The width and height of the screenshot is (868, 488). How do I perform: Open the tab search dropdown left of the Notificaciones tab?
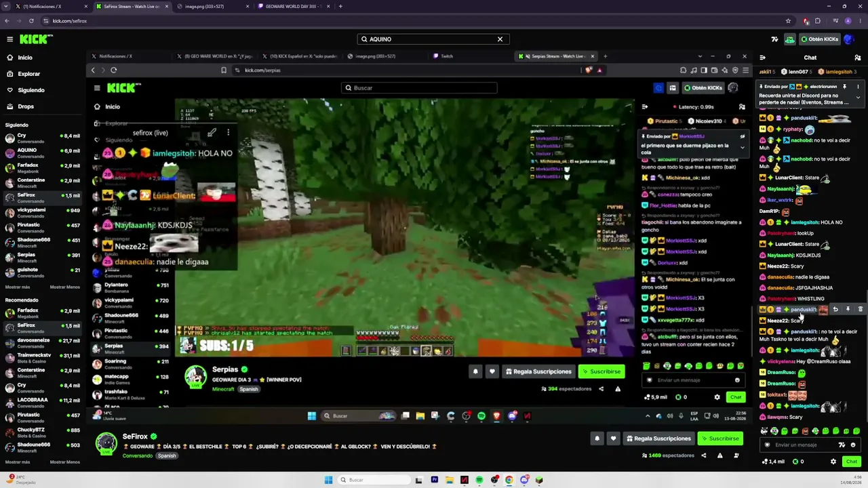tap(6, 6)
